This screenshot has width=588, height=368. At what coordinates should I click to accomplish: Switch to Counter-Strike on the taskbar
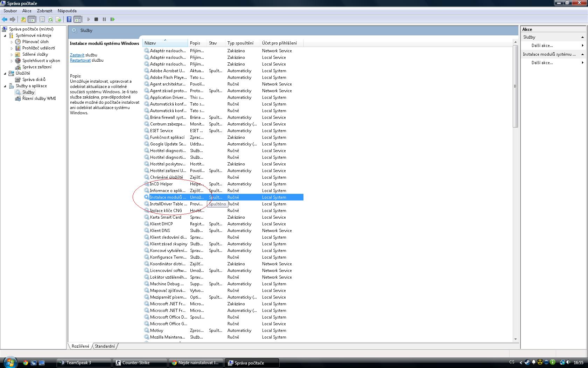(x=140, y=363)
